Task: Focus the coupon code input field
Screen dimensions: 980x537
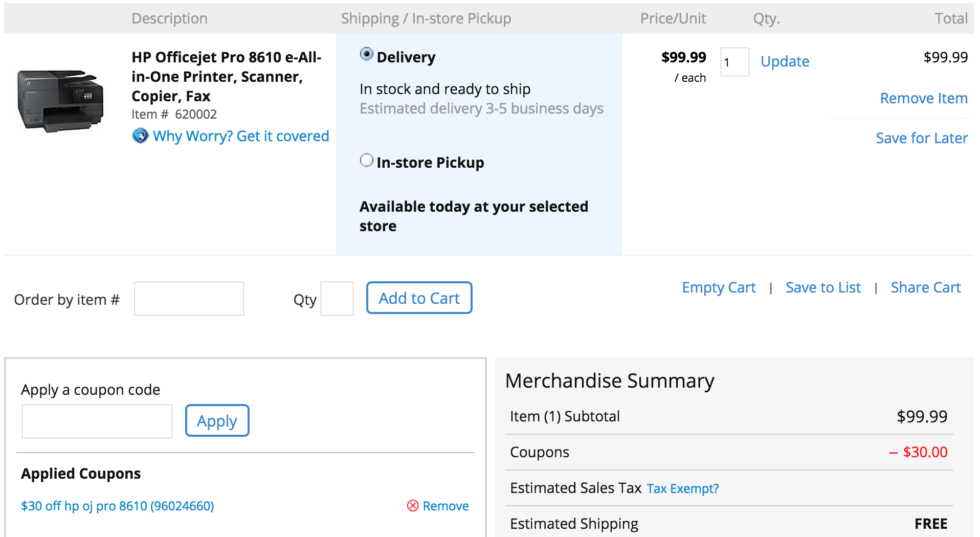Action: pyautogui.click(x=97, y=421)
